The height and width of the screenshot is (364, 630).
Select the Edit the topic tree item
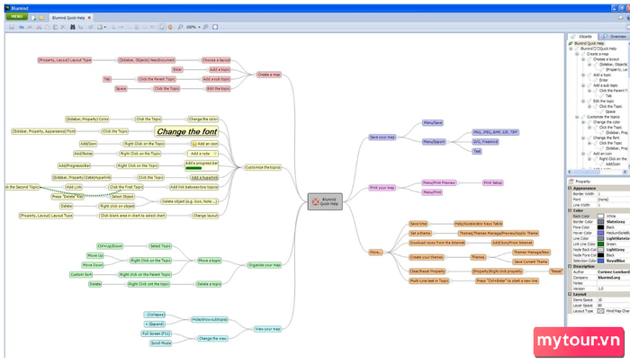click(x=604, y=102)
